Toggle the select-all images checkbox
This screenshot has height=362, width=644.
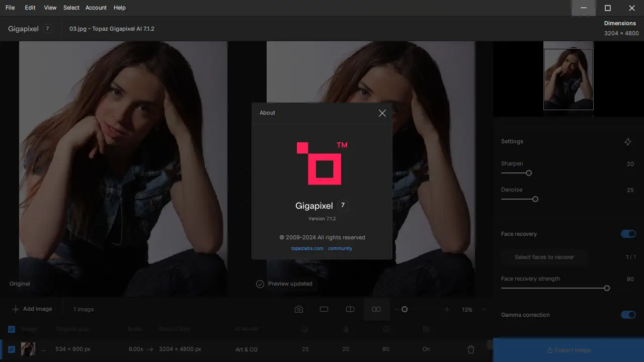pyautogui.click(x=12, y=329)
